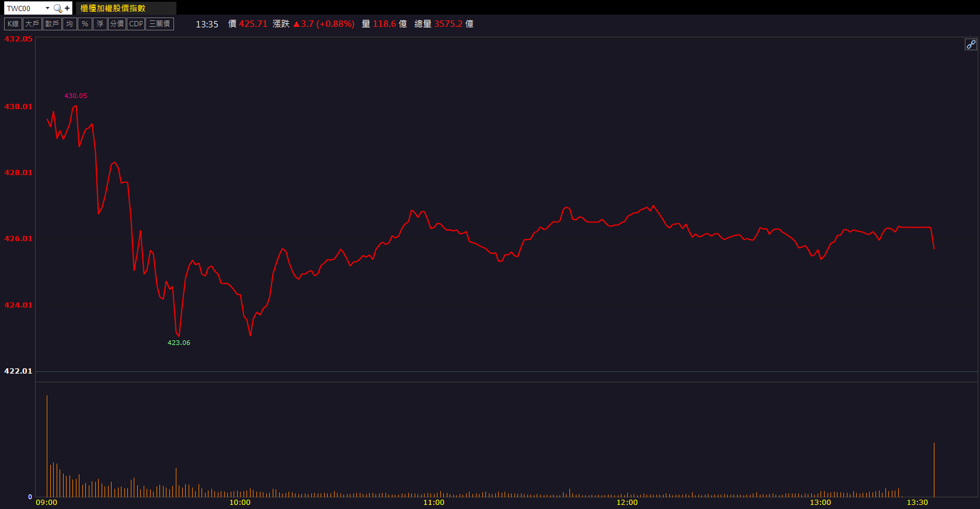The height and width of the screenshot is (509, 980).
Task: Click the 422.01 reference price label
Action: tap(18, 371)
